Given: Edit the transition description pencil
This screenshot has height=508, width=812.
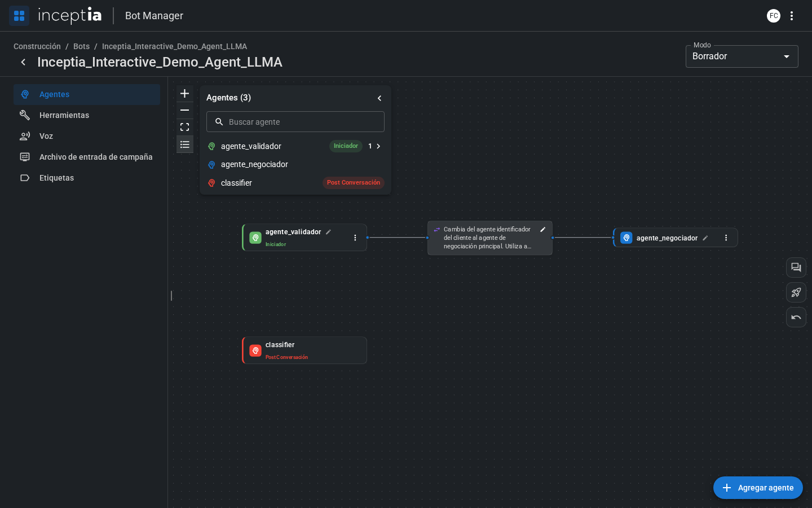Looking at the screenshot, I should [543, 230].
